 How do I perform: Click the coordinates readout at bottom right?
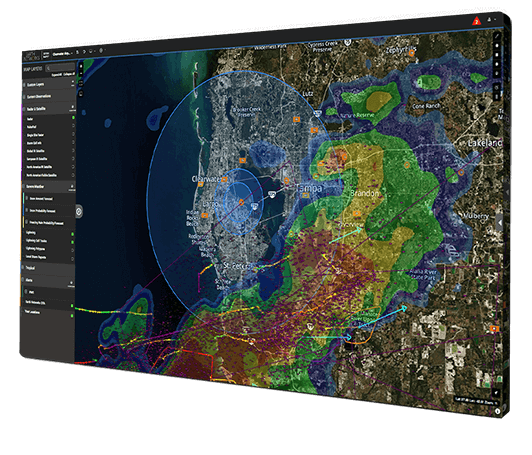click(476, 401)
